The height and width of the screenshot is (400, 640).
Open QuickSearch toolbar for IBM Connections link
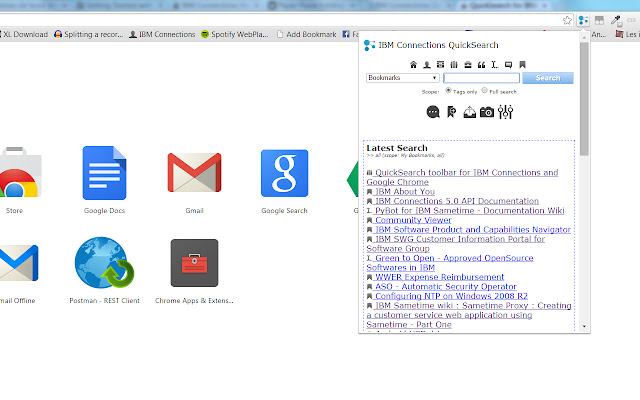(462, 177)
